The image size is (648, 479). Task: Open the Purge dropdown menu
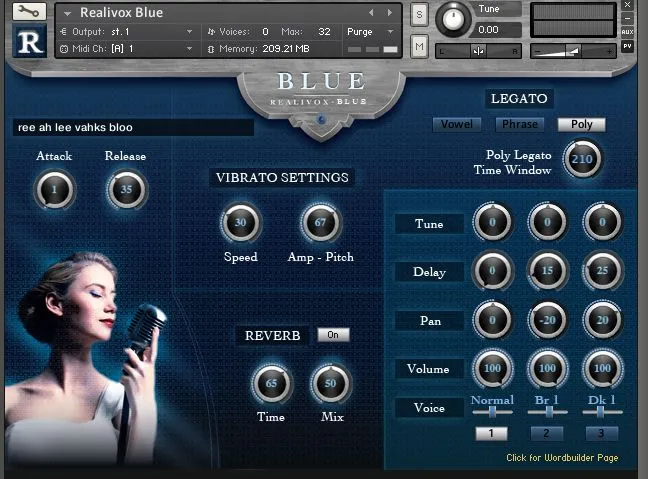(371, 32)
